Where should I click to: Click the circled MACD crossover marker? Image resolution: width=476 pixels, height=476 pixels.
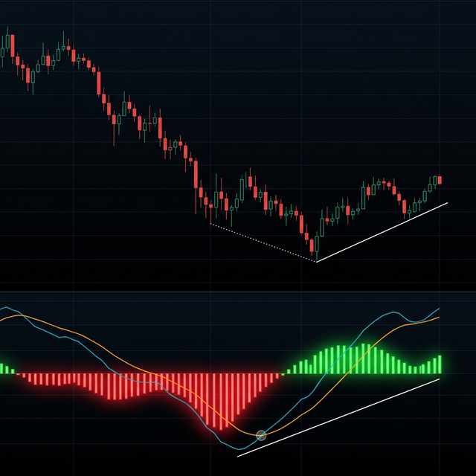click(261, 435)
